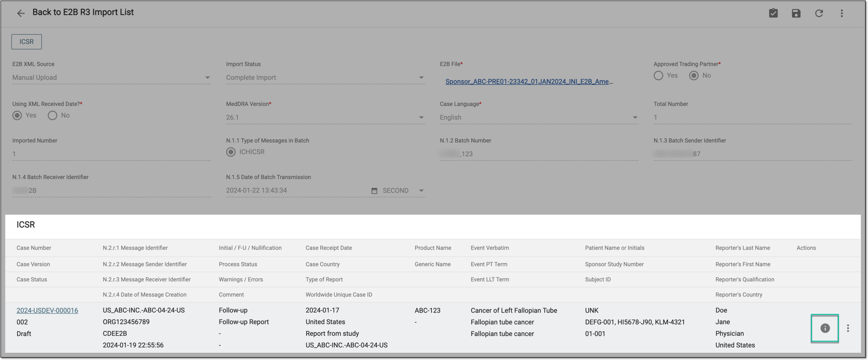The width and height of the screenshot is (868, 360).
Task: Open the Sponsor_ABC-PRE01 E2B file link
Action: (x=529, y=82)
